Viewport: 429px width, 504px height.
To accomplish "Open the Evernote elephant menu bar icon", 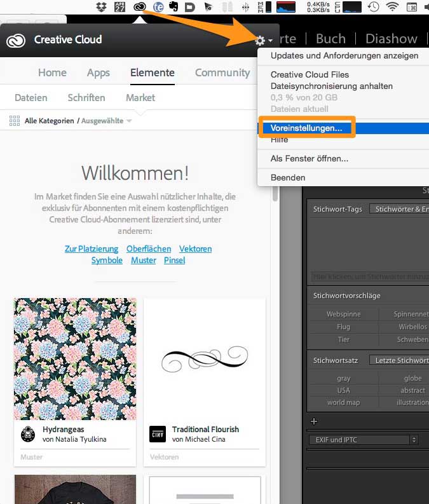I will 174,6.
